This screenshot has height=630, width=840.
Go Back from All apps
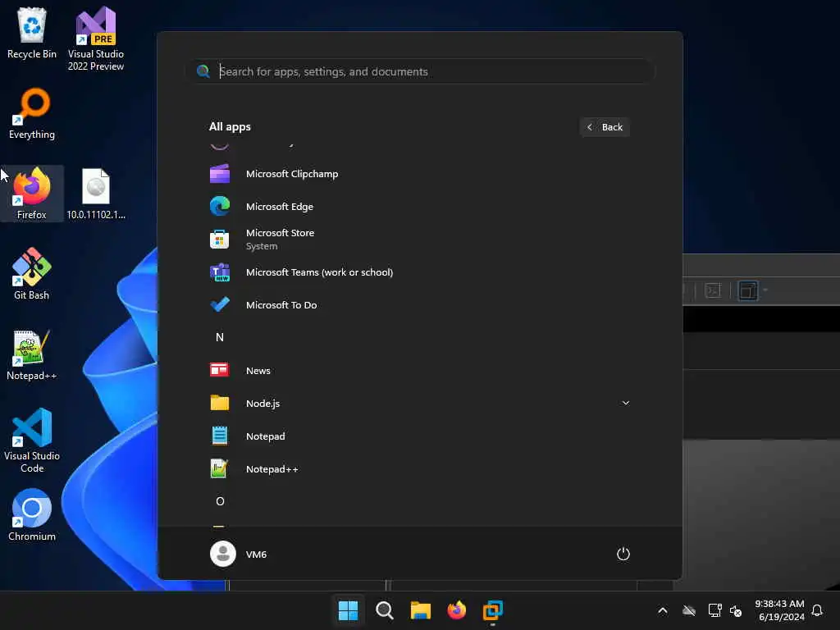pos(605,127)
